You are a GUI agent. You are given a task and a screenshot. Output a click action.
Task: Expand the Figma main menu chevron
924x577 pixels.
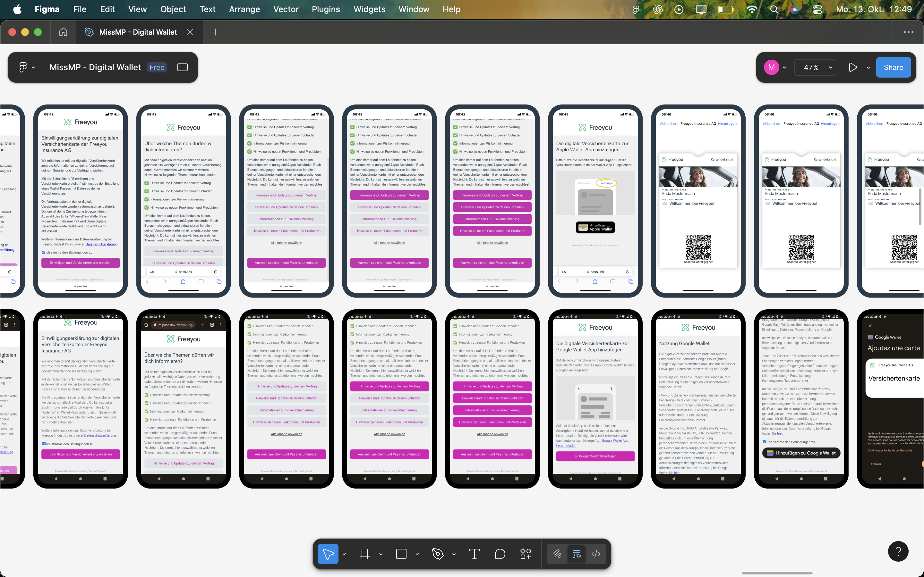pos(33,68)
